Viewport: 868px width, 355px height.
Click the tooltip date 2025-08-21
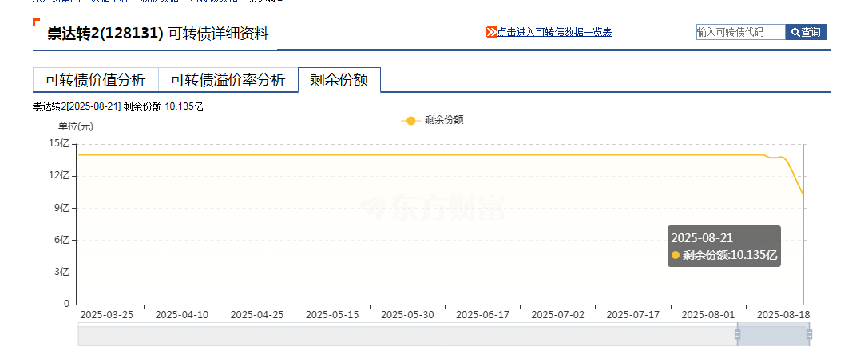[702, 238]
